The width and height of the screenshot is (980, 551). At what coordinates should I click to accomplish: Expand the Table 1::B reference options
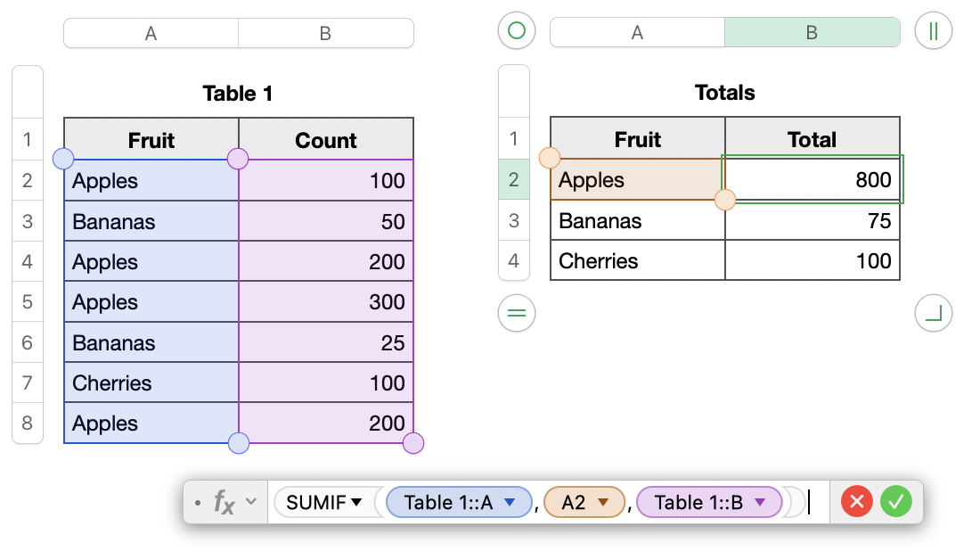tap(760, 503)
